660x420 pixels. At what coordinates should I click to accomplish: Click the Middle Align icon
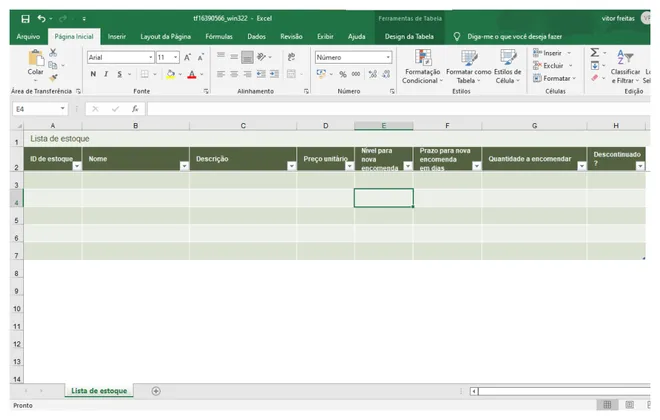[x=234, y=57]
